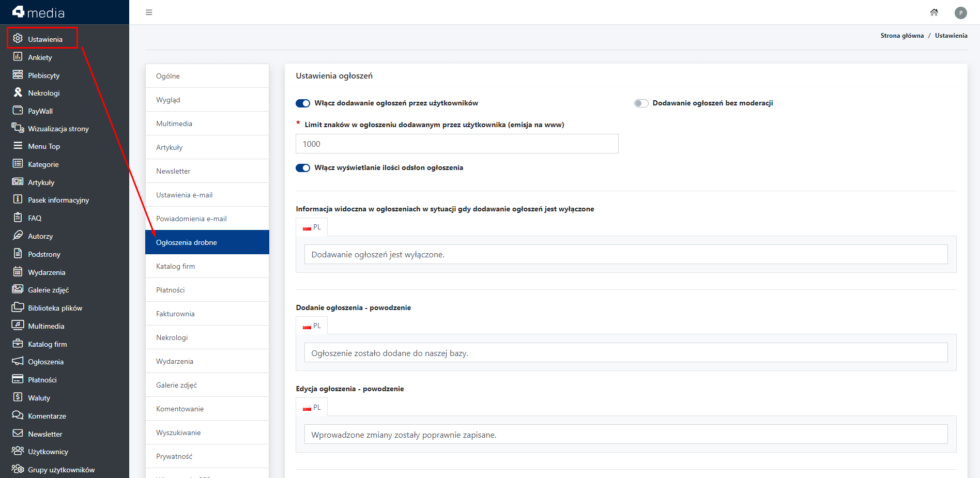The height and width of the screenshot is (478, 980).
Task: Open Kategorie list icon
Action: [x=18, y=164]
